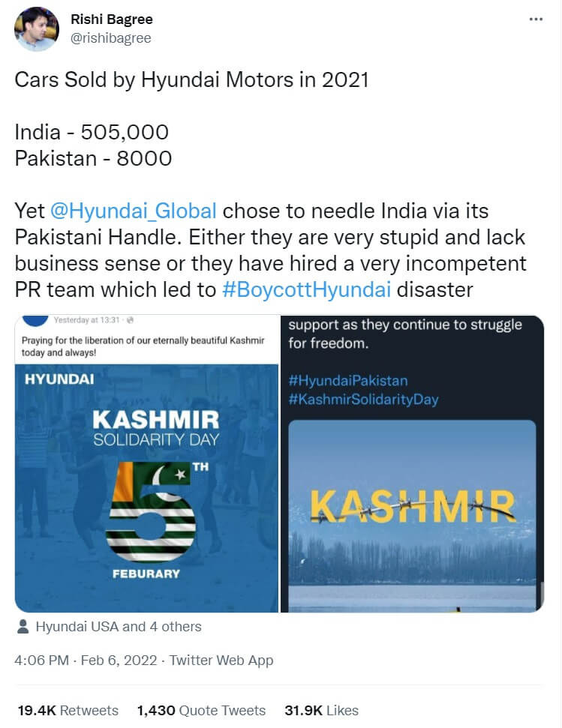View the 1,430 Quote Tweets
Viewport: 562px width, 728px height.
coord(201,710)
